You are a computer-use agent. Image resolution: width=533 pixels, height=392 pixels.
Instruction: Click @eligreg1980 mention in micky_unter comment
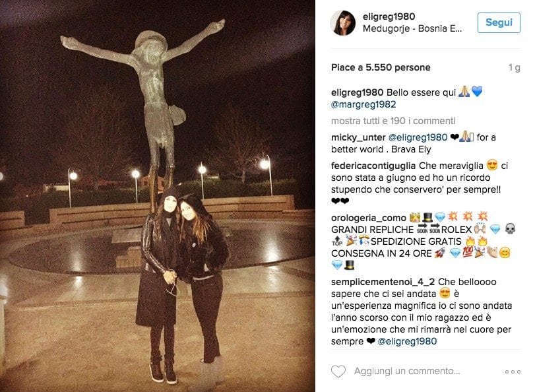click(x=418, y=137)
